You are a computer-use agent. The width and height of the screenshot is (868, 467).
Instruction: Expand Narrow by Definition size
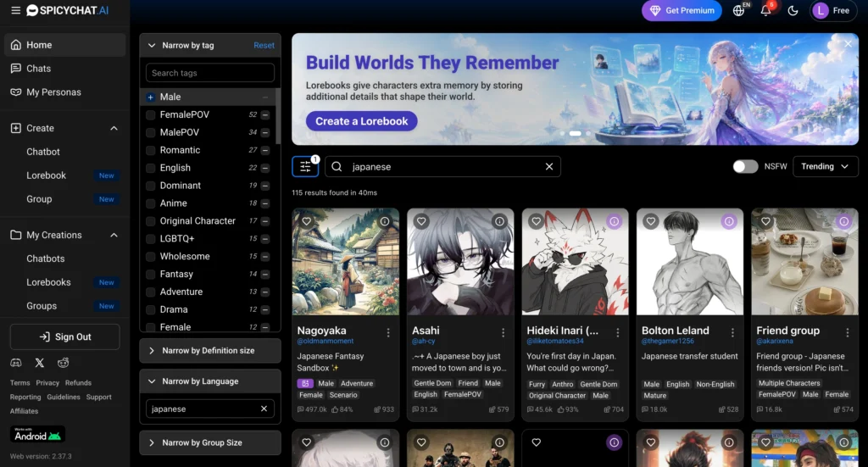click(210, 350)
